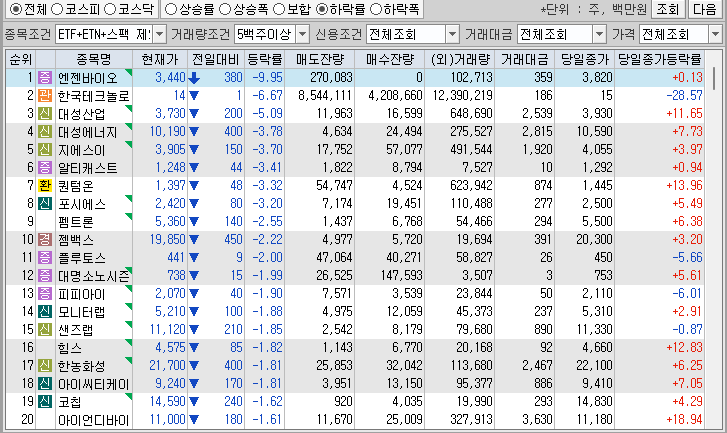Click the 신 badge beside 한농화성
Viewport: 727px width, 433px height.
(x=45, y=365)
